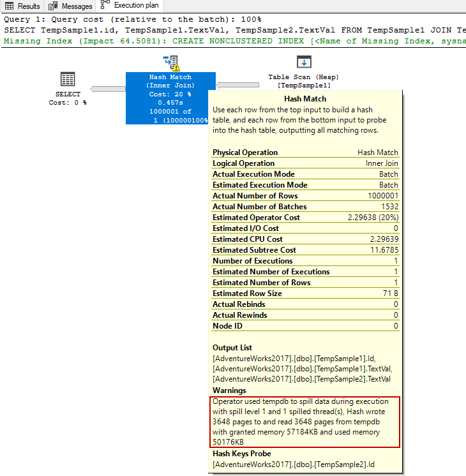
Task: Click the Messages tab icon
Action: coord(53,6)
